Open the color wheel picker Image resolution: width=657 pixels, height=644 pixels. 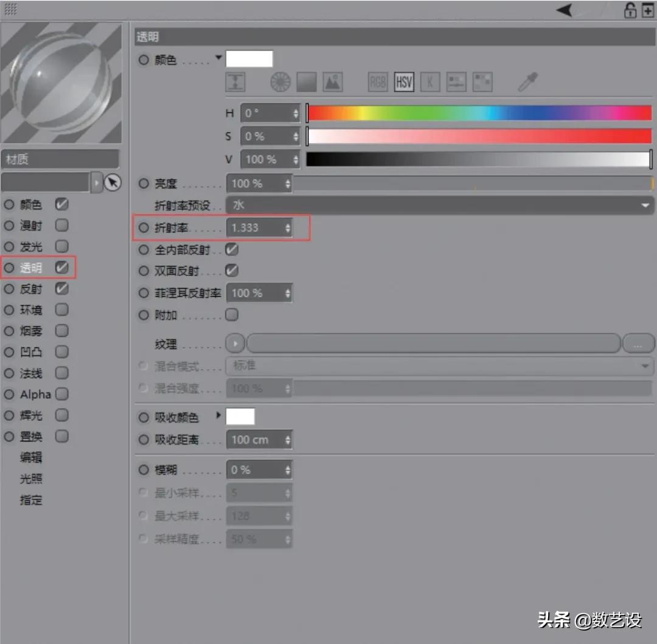(280, 81)
